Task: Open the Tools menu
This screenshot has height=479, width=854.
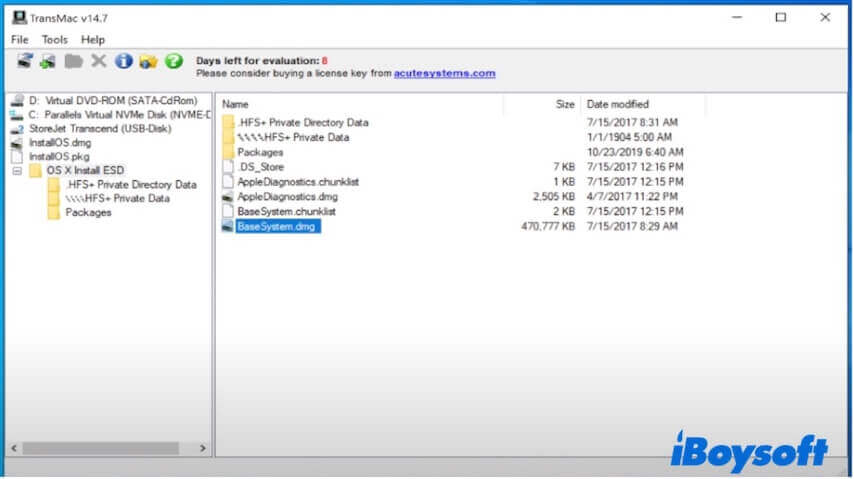Action: [x=55, y=39]
